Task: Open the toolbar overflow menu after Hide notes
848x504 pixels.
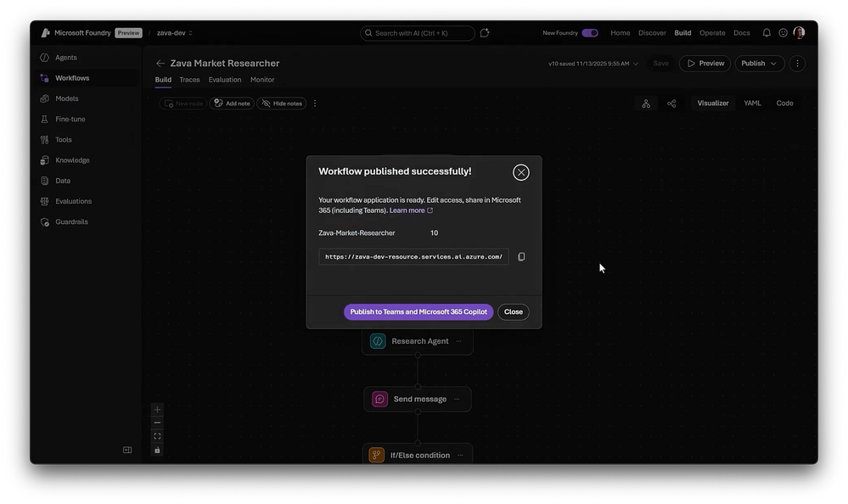Action: click(315, 104)
